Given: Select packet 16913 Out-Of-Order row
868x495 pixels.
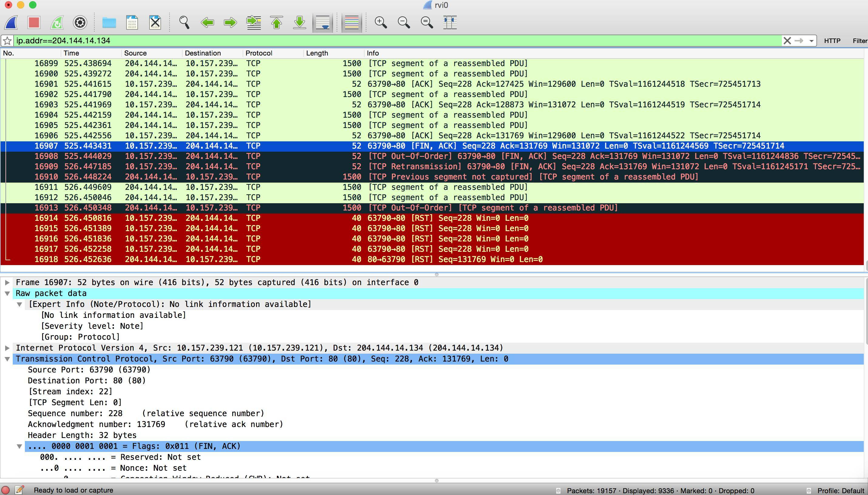Looking at the screenshot, I should [x=432, y=208].
